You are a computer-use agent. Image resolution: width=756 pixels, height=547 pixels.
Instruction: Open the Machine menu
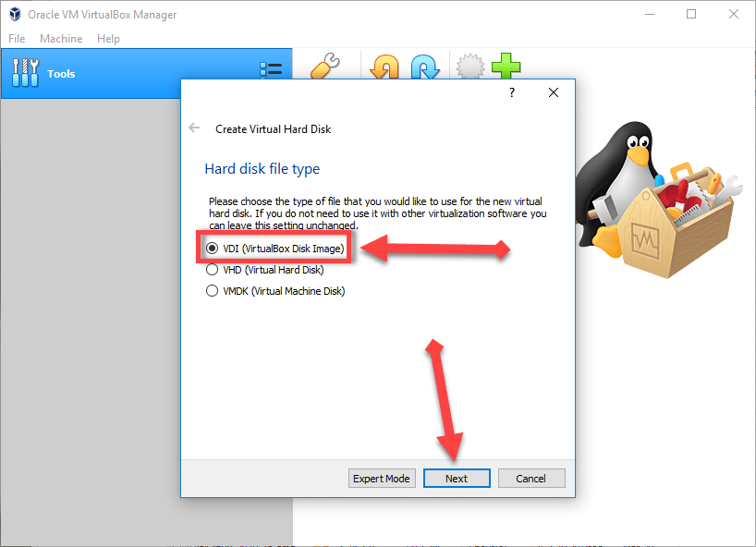pos(61,39)
